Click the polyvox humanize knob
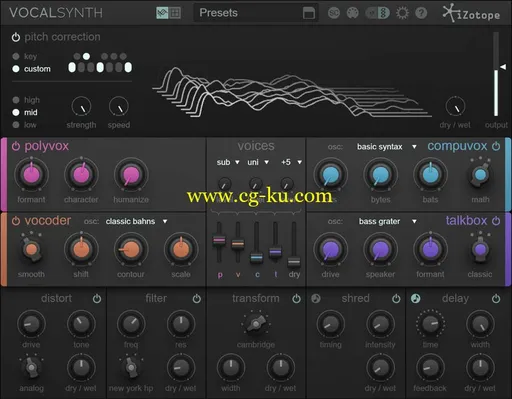 131,174
